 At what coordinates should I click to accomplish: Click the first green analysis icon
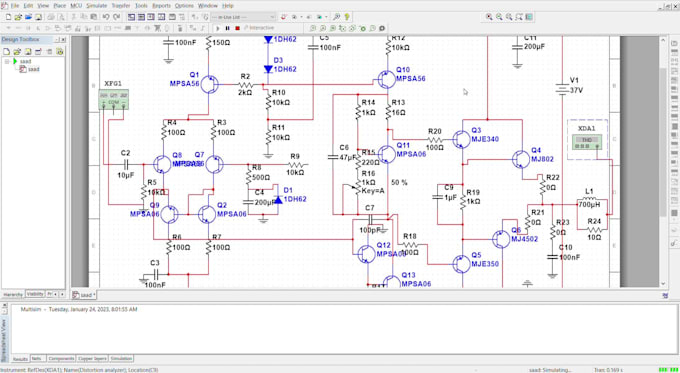click(313, 28)
